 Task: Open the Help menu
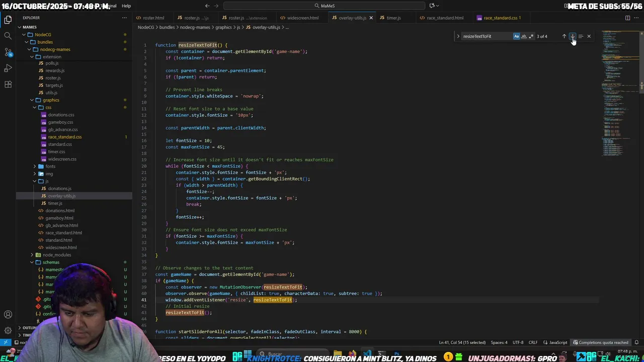(126, 6)
